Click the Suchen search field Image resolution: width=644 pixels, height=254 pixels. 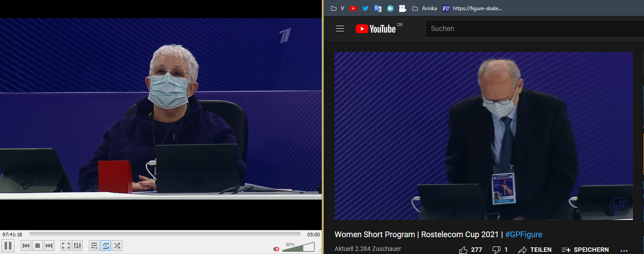click(530, 29)
